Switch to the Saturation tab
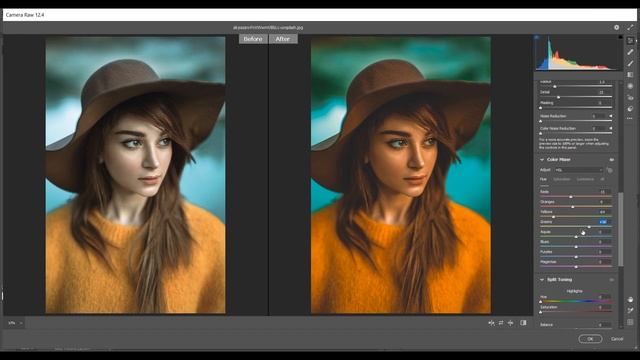The image size is (640, 360). click(x=562, y=179)
